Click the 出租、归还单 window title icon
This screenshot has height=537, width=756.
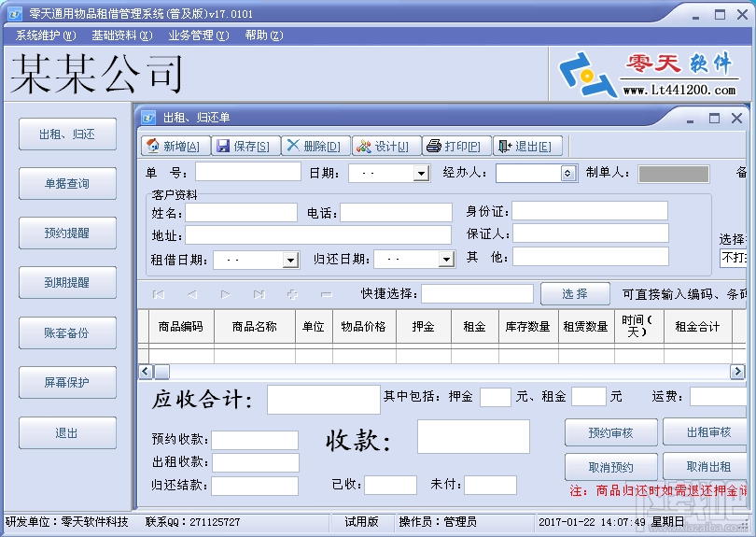[x=148, y=118]
